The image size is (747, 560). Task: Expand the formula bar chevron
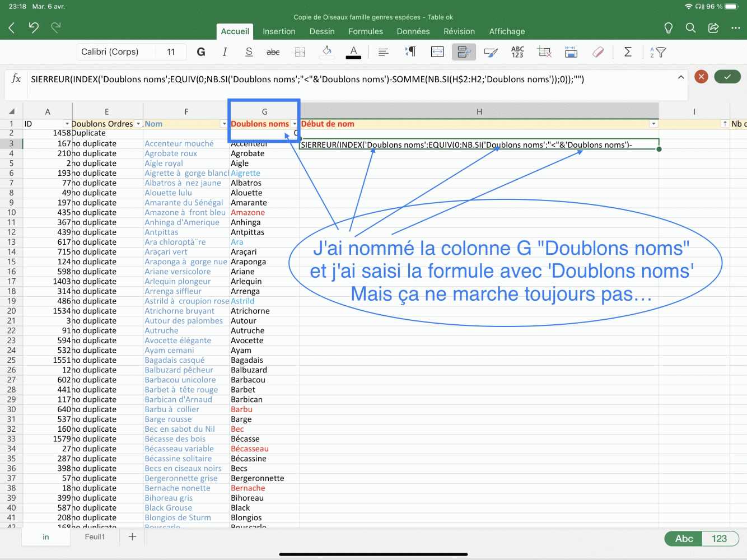coord(681,77)
